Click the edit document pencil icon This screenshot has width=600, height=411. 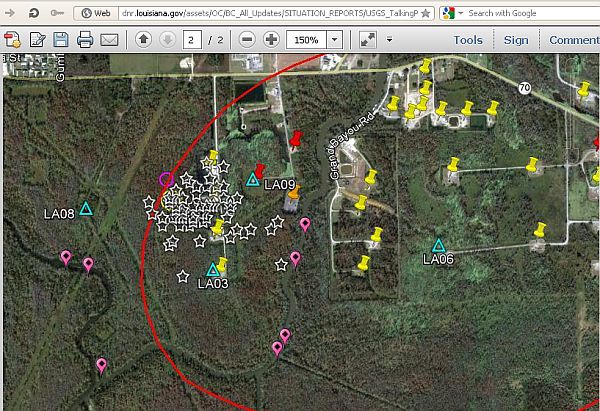(37, 40)
